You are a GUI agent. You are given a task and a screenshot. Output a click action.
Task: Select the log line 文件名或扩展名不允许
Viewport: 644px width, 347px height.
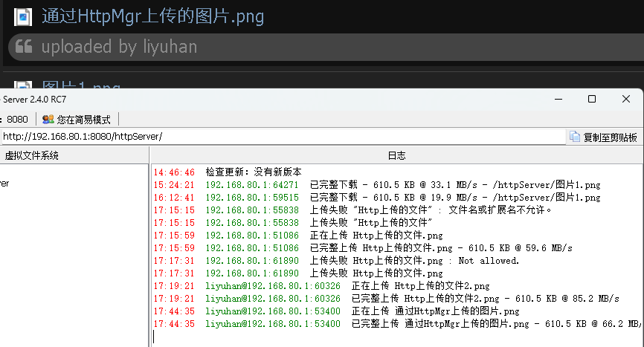(x=352, y=210)
